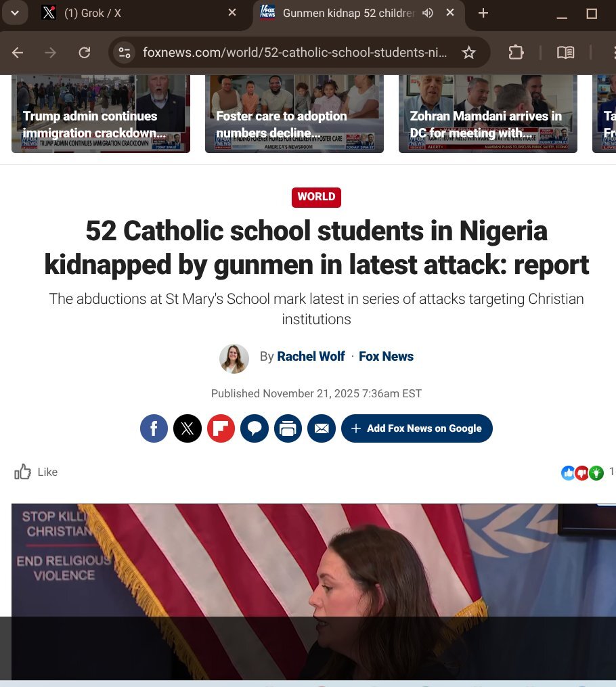Image resolution: width=616 pixels, height=687 pixels.
Task: Mute audio on Fox News tab
Action: point(428,13)
